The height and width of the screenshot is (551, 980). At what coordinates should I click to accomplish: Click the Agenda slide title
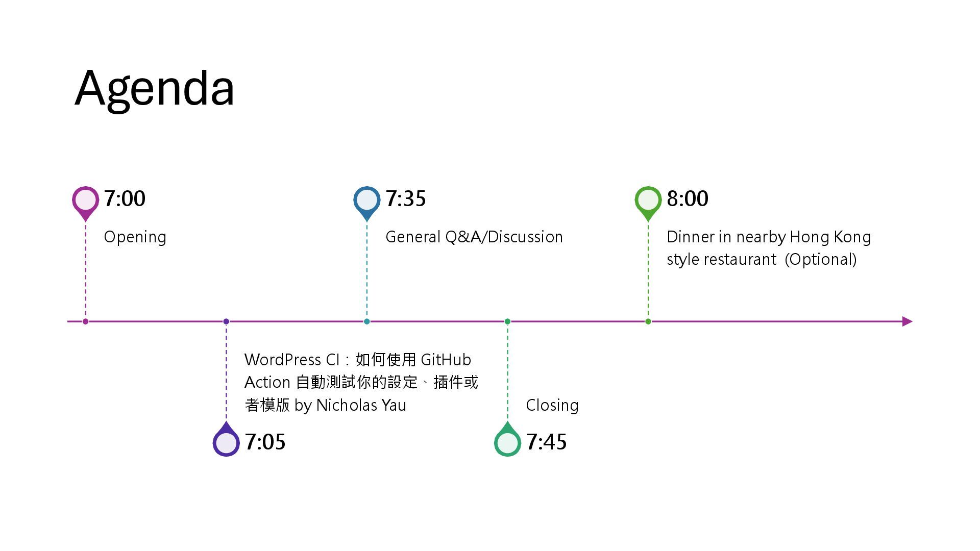154,88
